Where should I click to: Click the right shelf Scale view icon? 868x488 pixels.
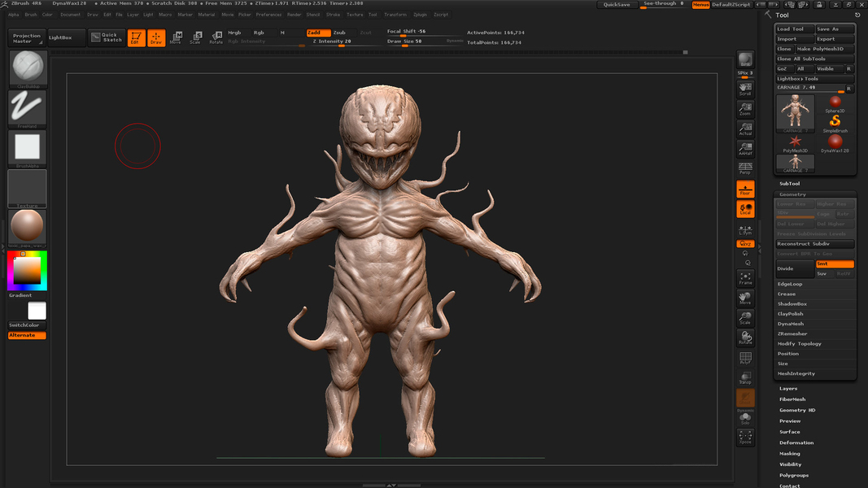(745, 318)
